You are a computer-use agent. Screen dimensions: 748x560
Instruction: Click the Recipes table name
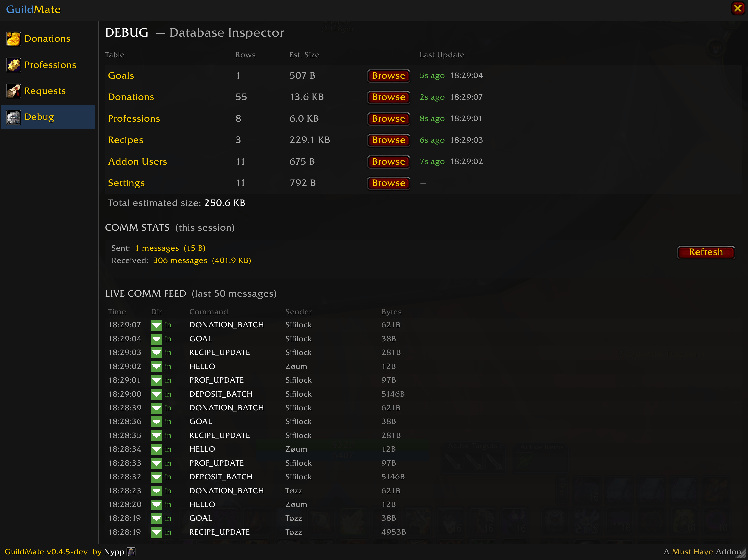125,140
